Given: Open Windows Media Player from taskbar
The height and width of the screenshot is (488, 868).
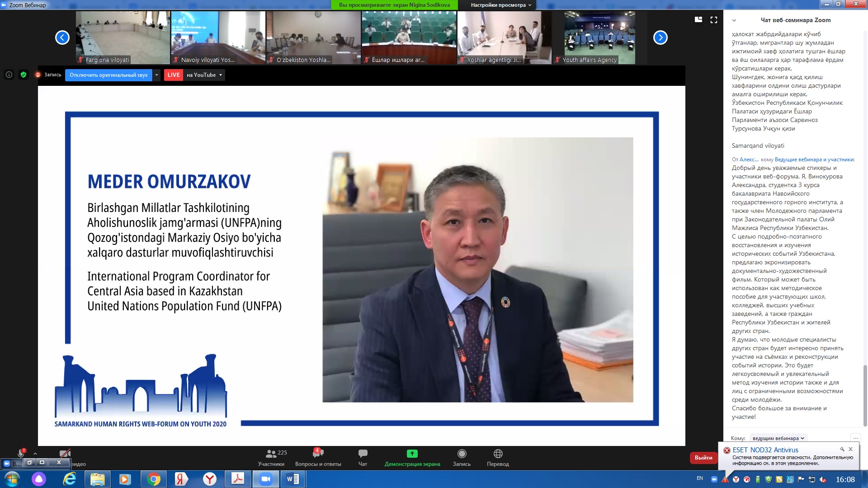Looking at the screenshot, I should coord(125,479).
